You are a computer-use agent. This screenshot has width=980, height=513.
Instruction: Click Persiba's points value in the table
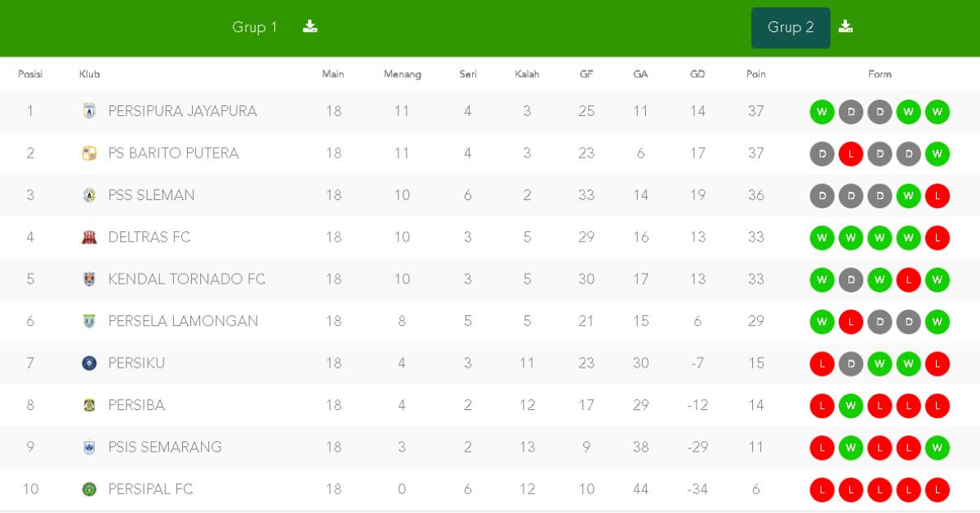click(755, 405)
